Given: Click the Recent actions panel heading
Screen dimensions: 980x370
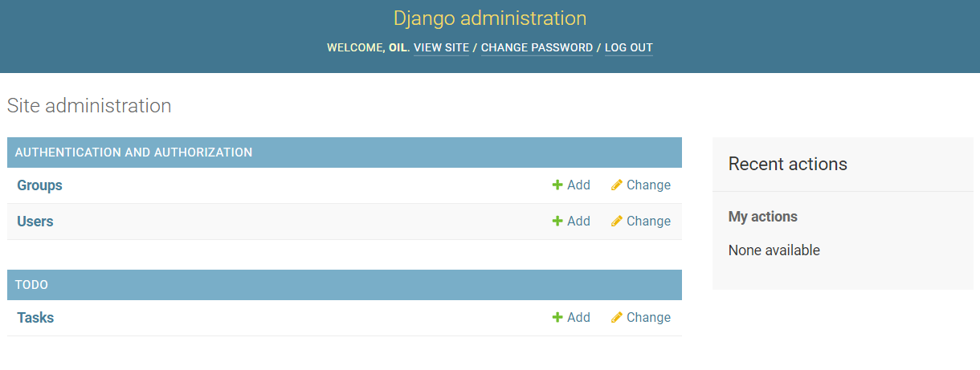Looking at the screenshot, I should pyautogui.click(x=788, y=165).
